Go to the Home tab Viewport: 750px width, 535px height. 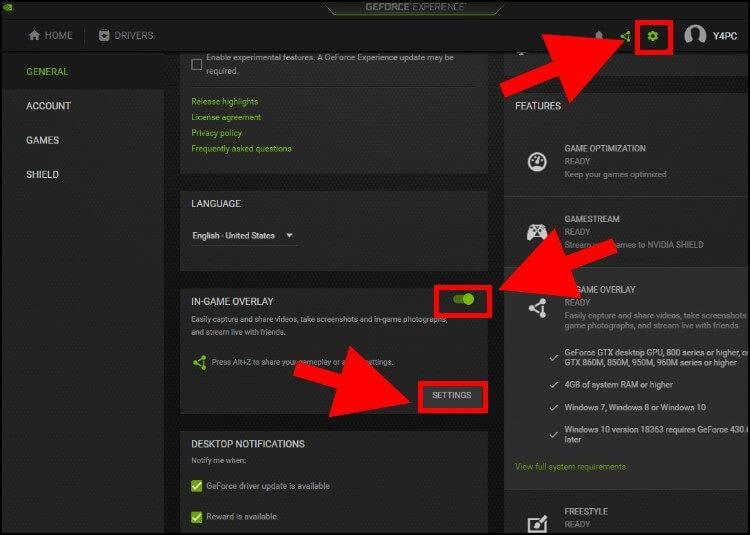[x=50, y=35]
